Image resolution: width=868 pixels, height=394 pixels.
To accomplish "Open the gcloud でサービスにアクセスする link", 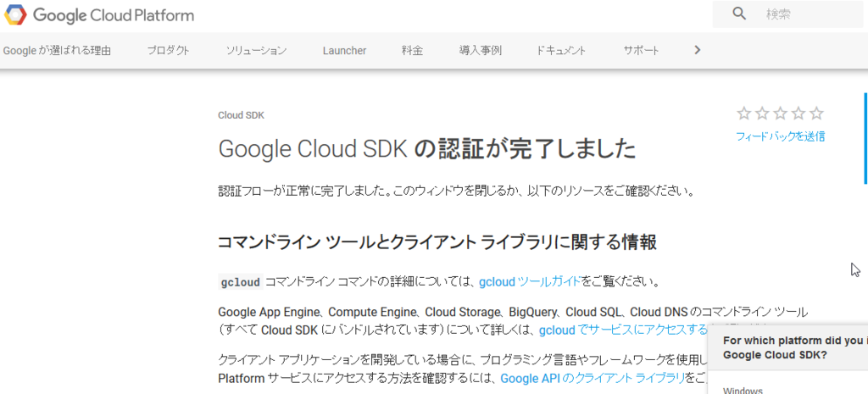I will coord(623,330).
